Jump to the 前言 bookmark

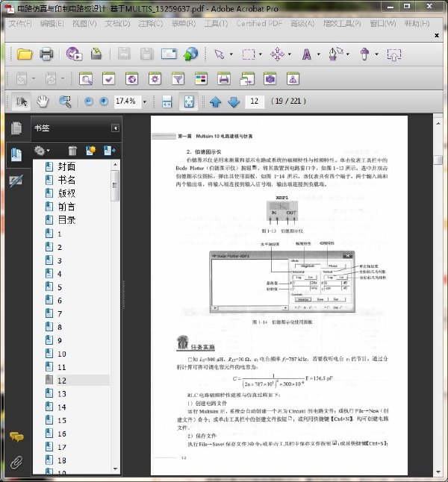(66, 207)
